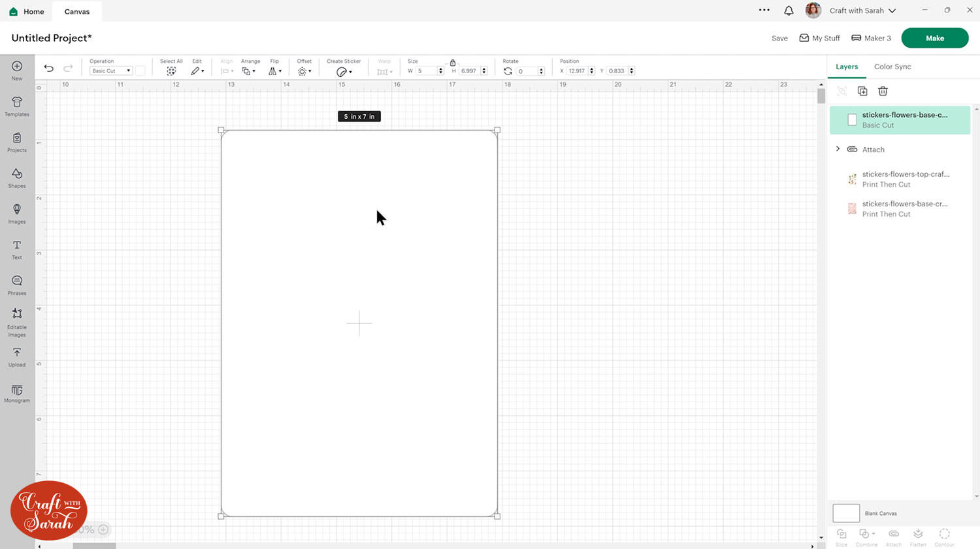Click the horizontal canvas scrollbar
The image size is (980, 549).
(x=94, y=546)
